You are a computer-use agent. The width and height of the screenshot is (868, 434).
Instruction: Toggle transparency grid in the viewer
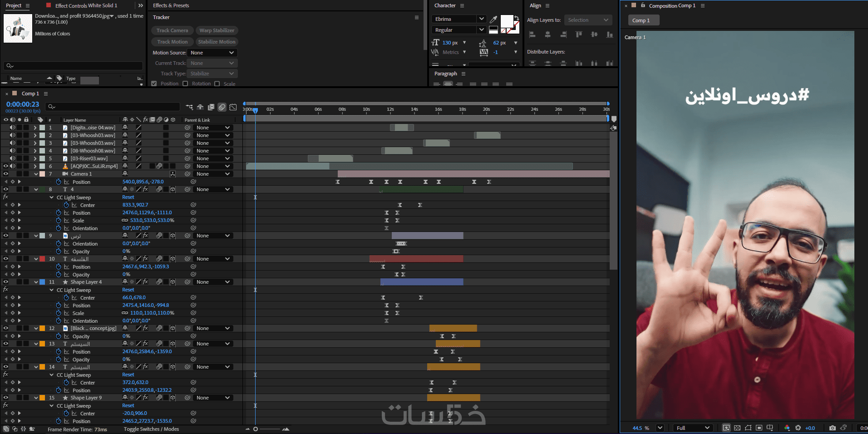(x=737, y=428)
